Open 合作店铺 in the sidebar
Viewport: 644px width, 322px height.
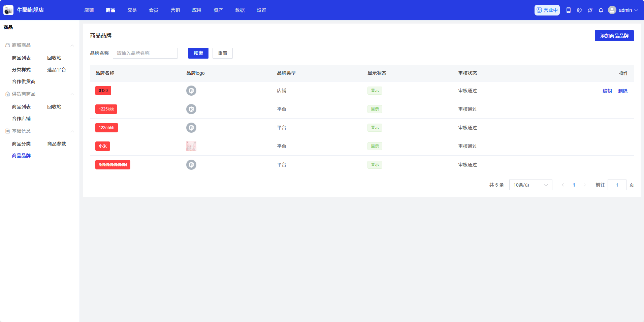coord(21,119)
